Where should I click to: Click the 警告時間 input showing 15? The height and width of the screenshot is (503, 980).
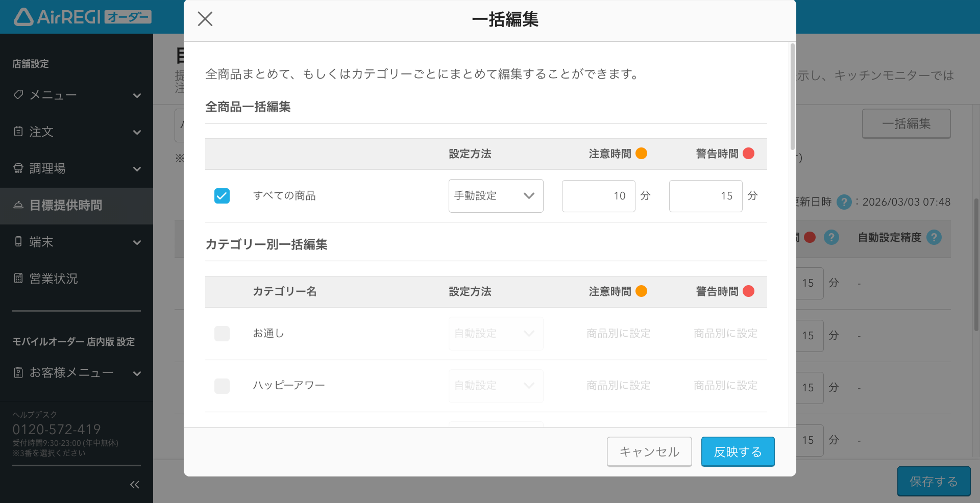tap(705, 196)
